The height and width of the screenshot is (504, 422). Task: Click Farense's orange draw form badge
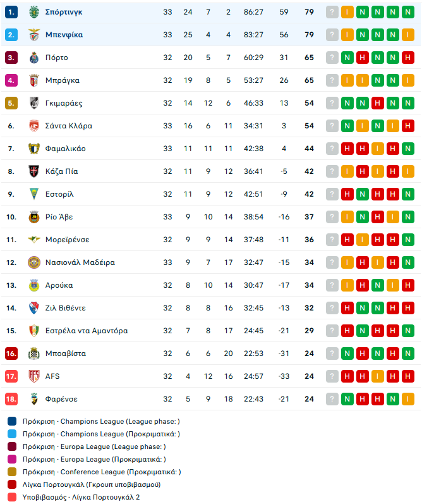(x=408, y=399)
